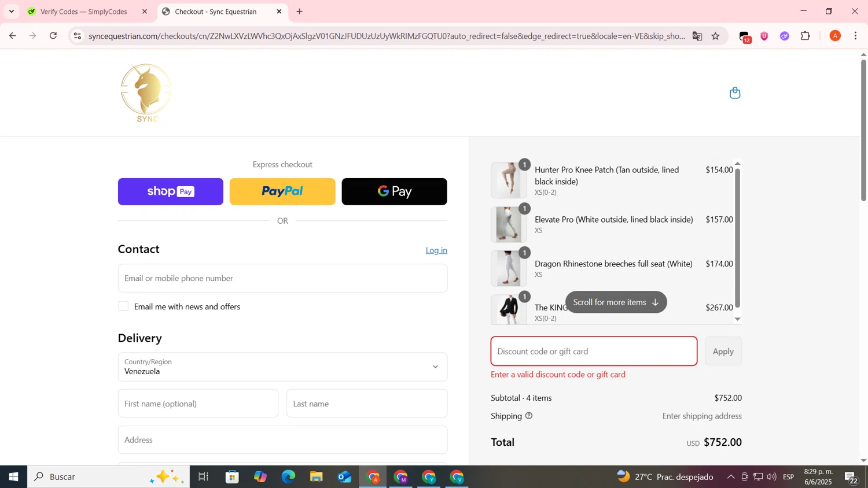Click the browser forward arrow

[33, 36]
